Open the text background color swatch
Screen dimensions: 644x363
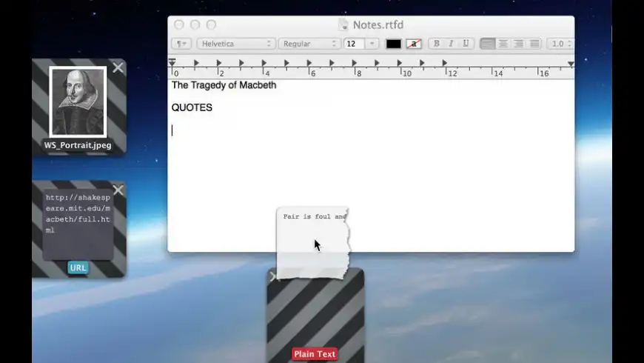(414, 44)
